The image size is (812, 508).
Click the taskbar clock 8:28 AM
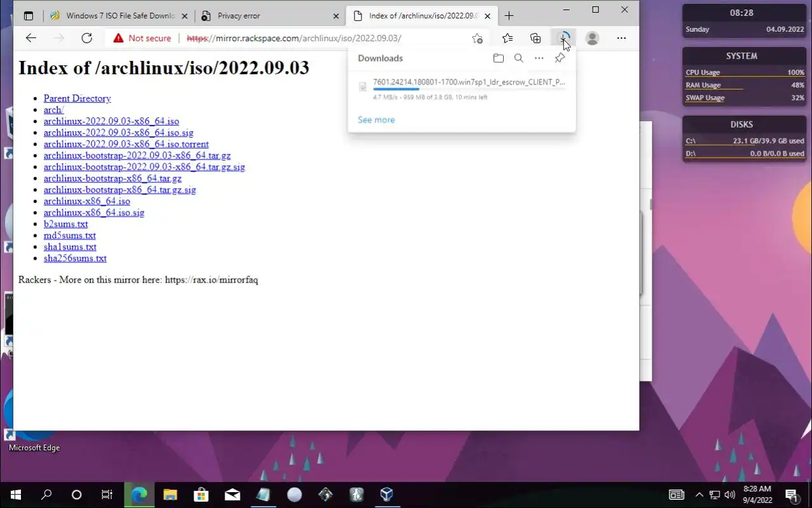point(757,495)
